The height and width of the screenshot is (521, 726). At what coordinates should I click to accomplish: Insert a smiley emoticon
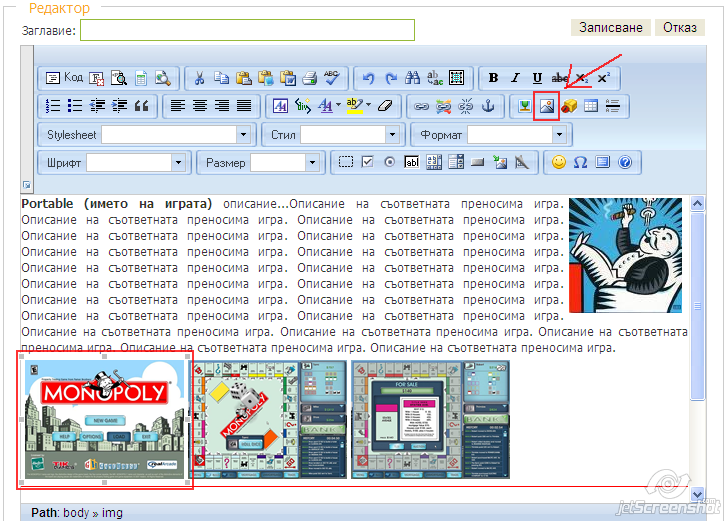click(x=559, y=162)
